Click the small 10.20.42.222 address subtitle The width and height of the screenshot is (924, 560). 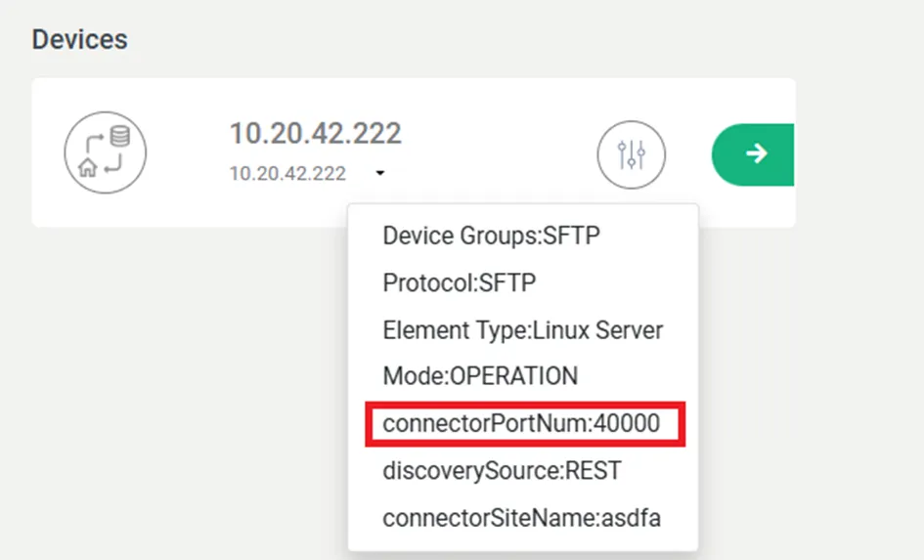click(x=287, y=174)
